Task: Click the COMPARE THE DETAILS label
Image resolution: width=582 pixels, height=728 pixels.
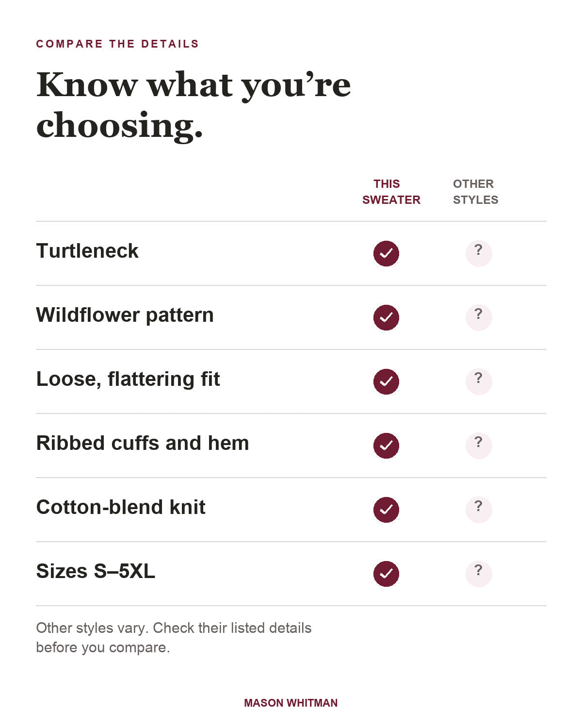Action: click(x=117, y=44)
